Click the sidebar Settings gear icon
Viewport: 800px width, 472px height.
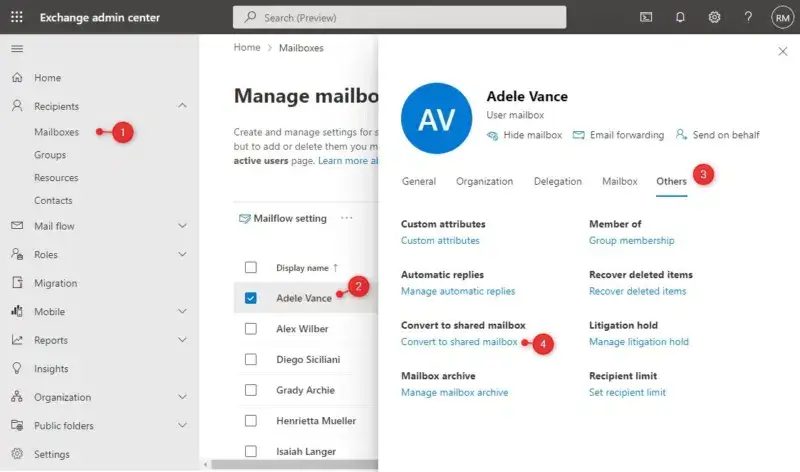[x=17, y=454]
